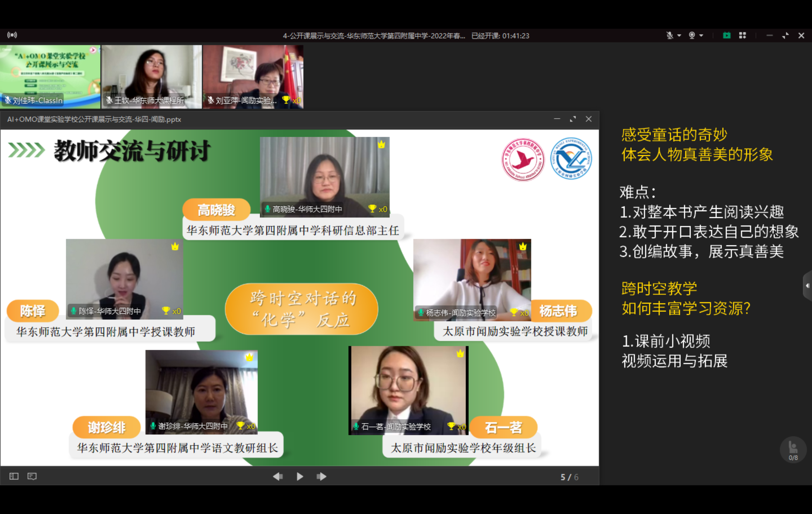Select 王钦-华东师大课程所 video thumbnail
This screenshot has height=514, width=812.
pyautogui.click(x=151, y=77)
